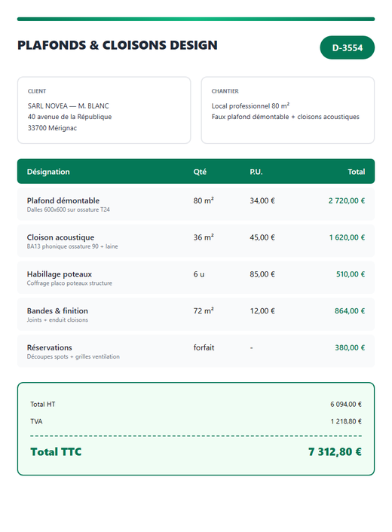The height and width of the screenshot is (532, 392).
Task: Click the Qté column header
Action: [200, 172]
